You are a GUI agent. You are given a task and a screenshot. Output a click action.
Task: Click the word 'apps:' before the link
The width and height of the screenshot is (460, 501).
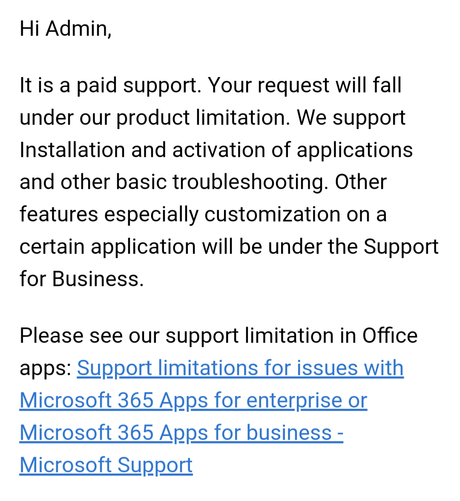[45, 369]
